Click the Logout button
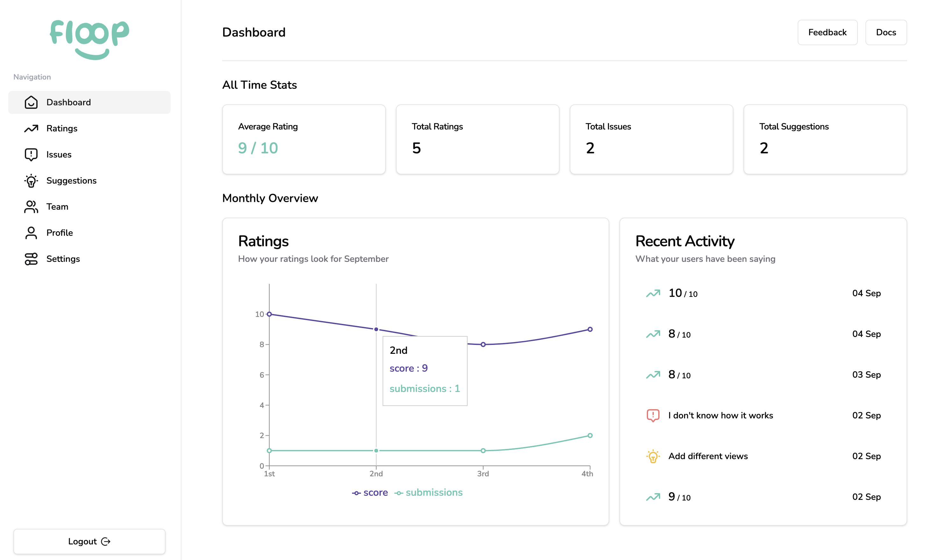946x560 pixels. coord(89,542)
